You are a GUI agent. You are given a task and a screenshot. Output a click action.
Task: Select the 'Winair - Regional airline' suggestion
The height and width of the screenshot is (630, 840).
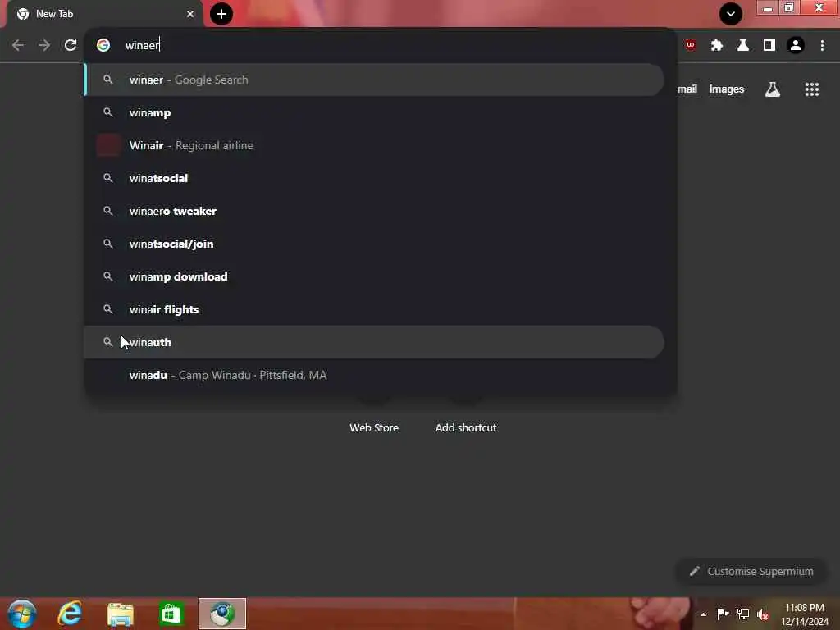click(374, 145)
